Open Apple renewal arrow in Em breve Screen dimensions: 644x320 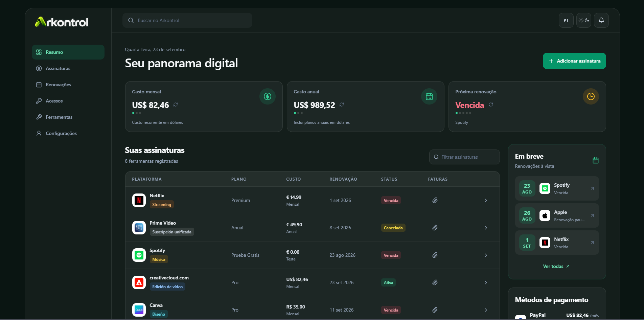[592, 215]
